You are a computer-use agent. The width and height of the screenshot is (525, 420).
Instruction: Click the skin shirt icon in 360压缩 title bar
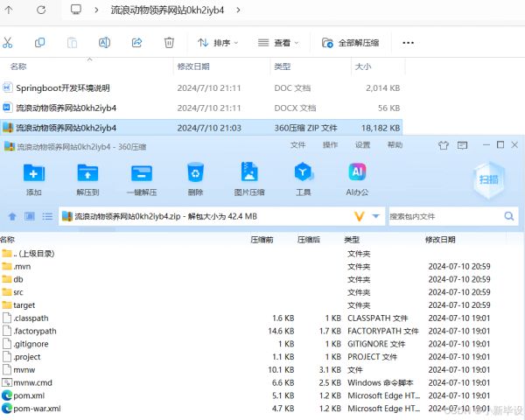[x=444, y=145]
